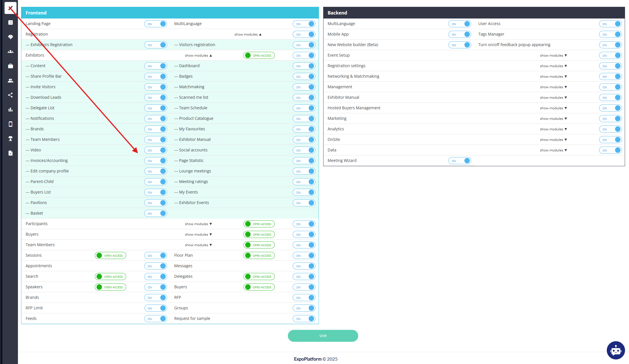629x364 pixels.
Task: Expand Event Setup show modules
Action: point(553,55)
